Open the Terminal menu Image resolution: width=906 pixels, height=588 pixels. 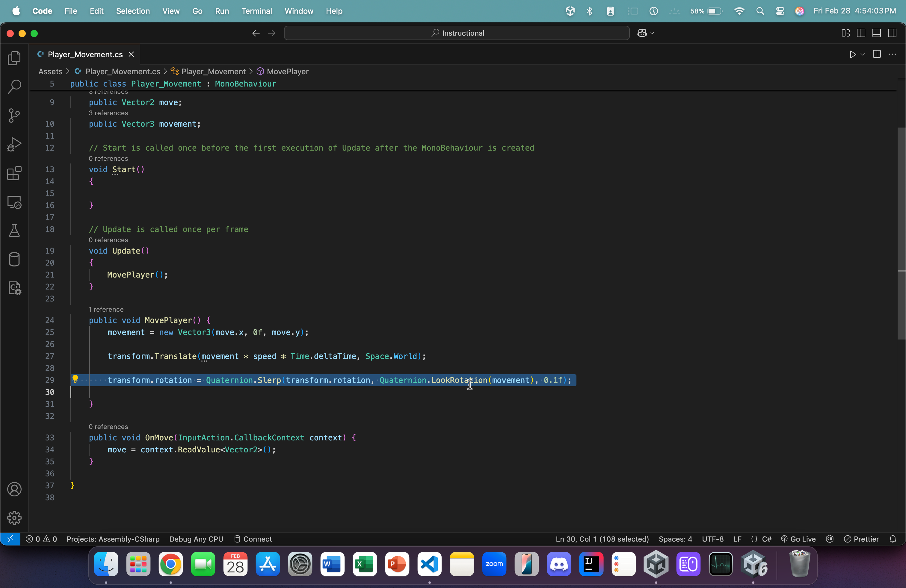(x=256, y=11)
